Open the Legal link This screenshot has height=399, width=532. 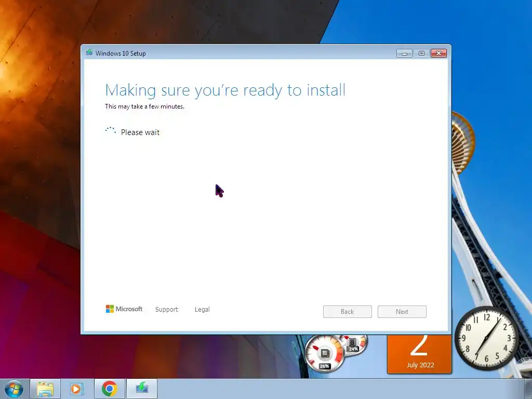202,310
